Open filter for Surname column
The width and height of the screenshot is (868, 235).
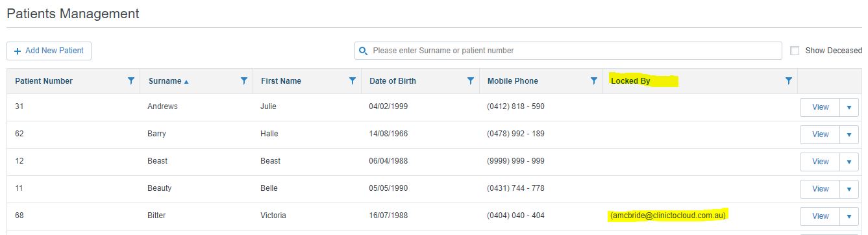click(x=244, y=81)
